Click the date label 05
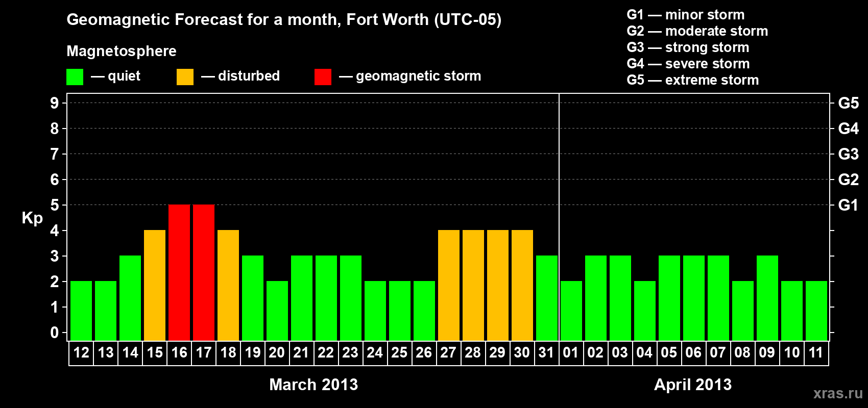Image resolution: width=868 pixels, height=408 pixels. (x=669, y=352)
